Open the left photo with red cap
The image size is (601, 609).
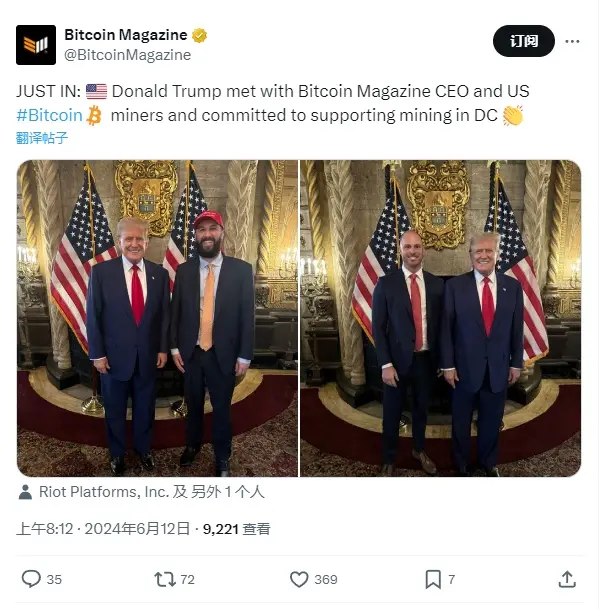coord(157,318)
